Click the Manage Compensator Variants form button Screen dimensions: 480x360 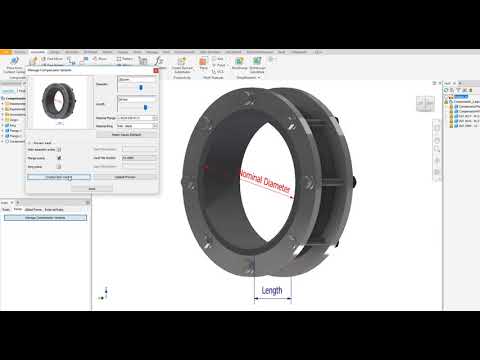pyautogui.click(x=45, y=218)
